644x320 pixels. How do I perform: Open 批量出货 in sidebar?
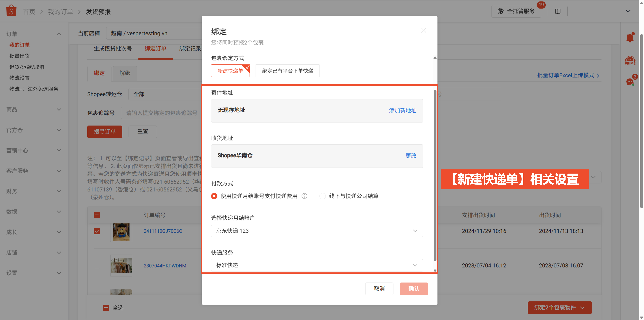(19, 56)
